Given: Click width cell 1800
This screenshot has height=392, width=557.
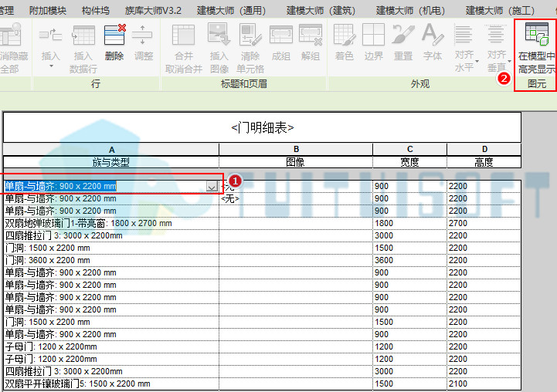Looking at the screenshot, I should point(410,224).
